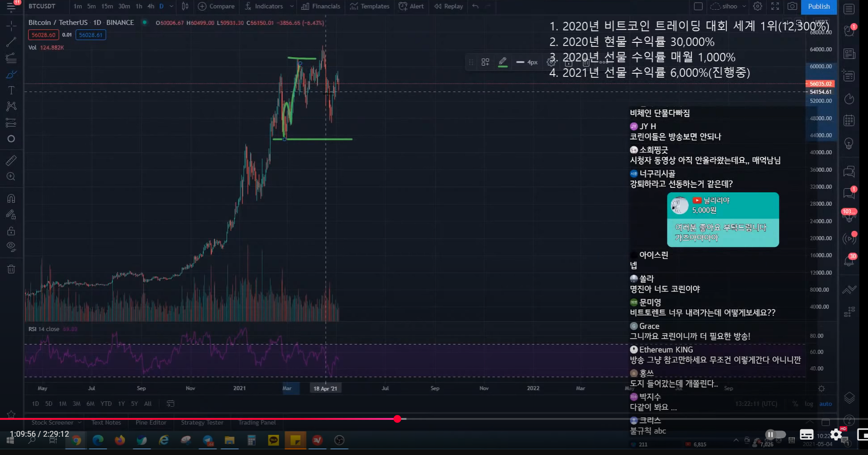The width and height of the screenshot is (868, 455).
Task: Open the Strategy Tester tab
Action: coord(202,422)
